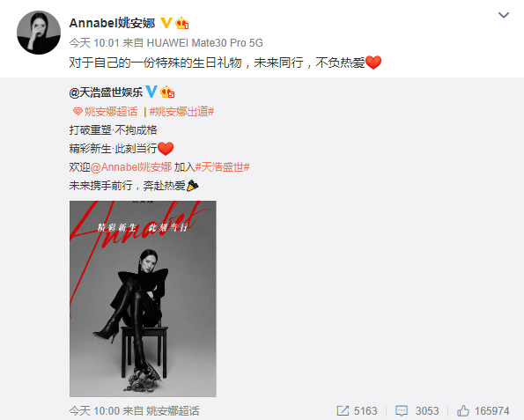Click the blue V badge of 天浩盛世娱乐
This screenshot has height=420, width=524.
coord(151,92)
